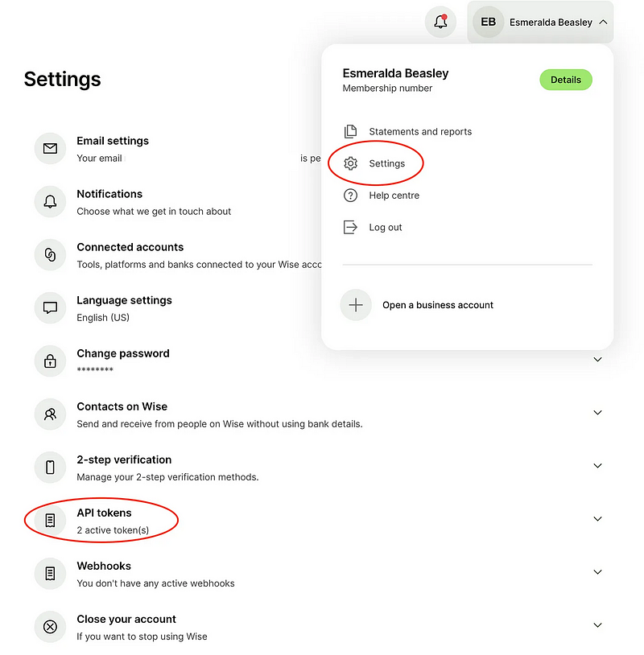This screenshot has height=655, width=644.
Task: Click the Email settings envelope icon
Action: (50, 149)
